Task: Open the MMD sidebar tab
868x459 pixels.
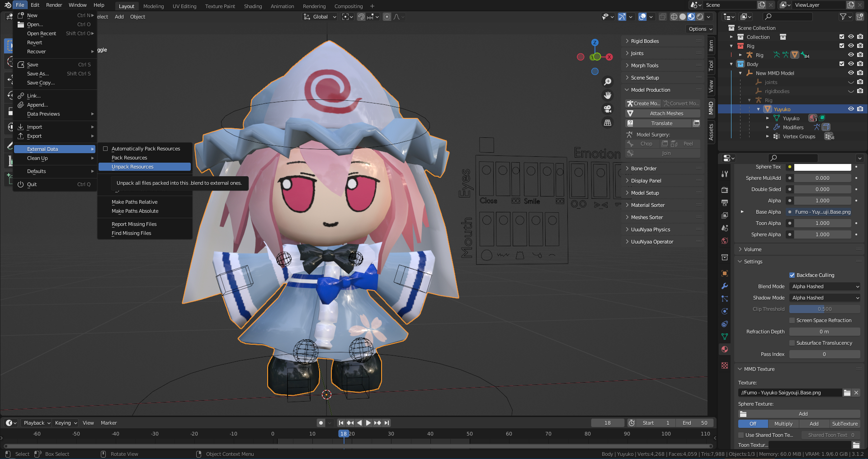Action: 711,108
